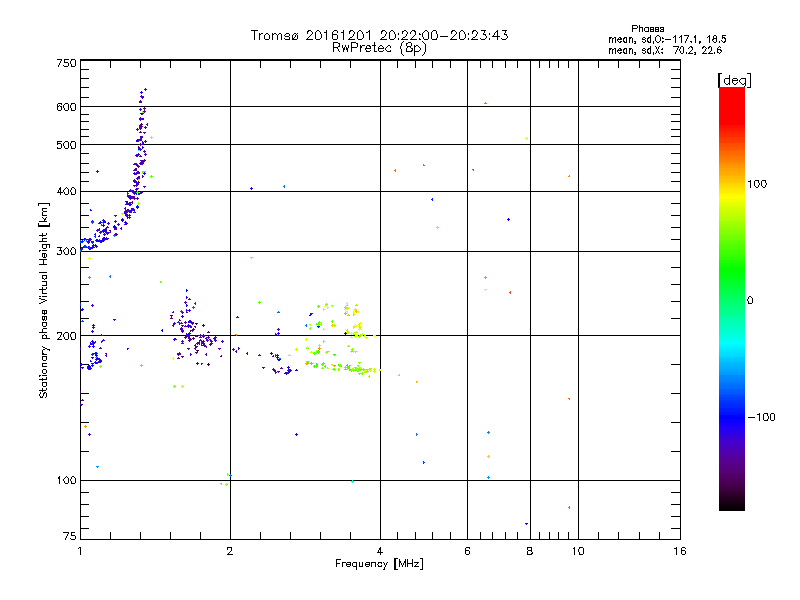Click the x-axis tick label '10'
Image resolution: width=800 pixels, height=600 pixels.
(x=578, y=551)
